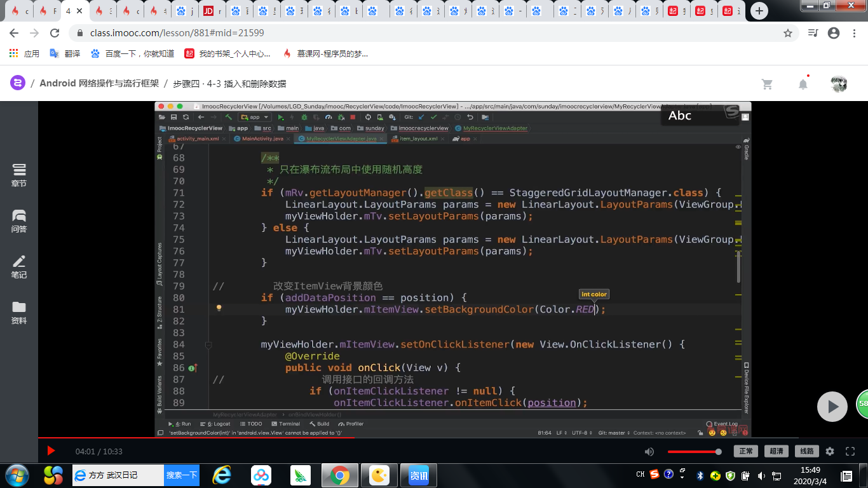Open 资讯 app on taskbar
The width and height of the screenshot is (868, 488).
(x=419, y=475)
